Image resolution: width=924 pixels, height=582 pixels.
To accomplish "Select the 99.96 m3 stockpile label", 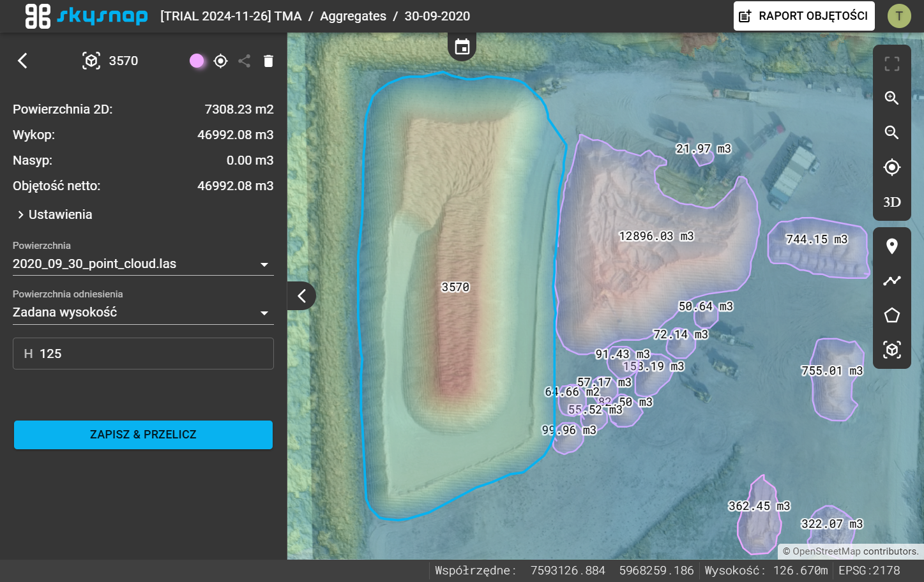I will click(569, 430).
